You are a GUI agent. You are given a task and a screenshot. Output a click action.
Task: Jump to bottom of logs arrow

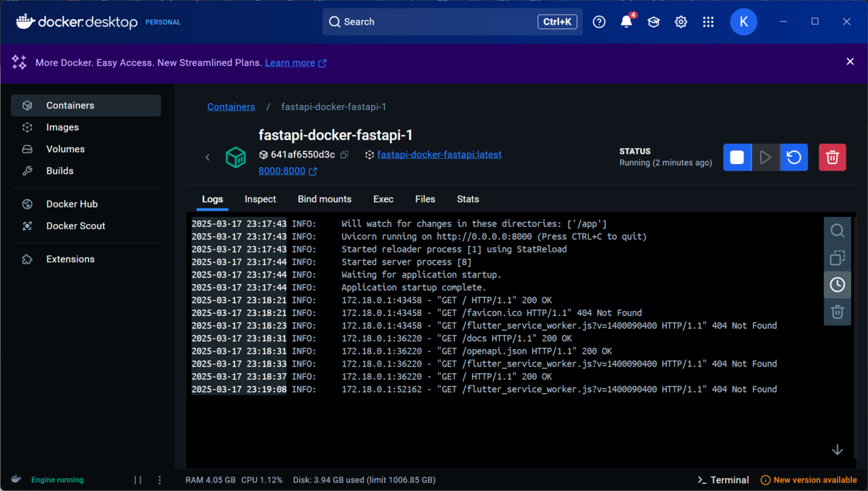[838, 450]
